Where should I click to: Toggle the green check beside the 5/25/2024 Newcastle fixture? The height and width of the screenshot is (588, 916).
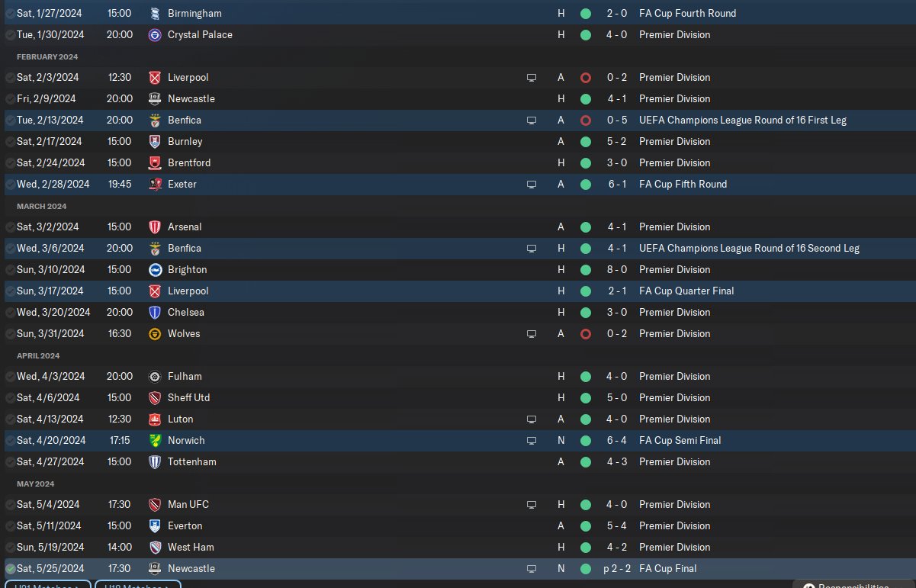pos(10,568)
